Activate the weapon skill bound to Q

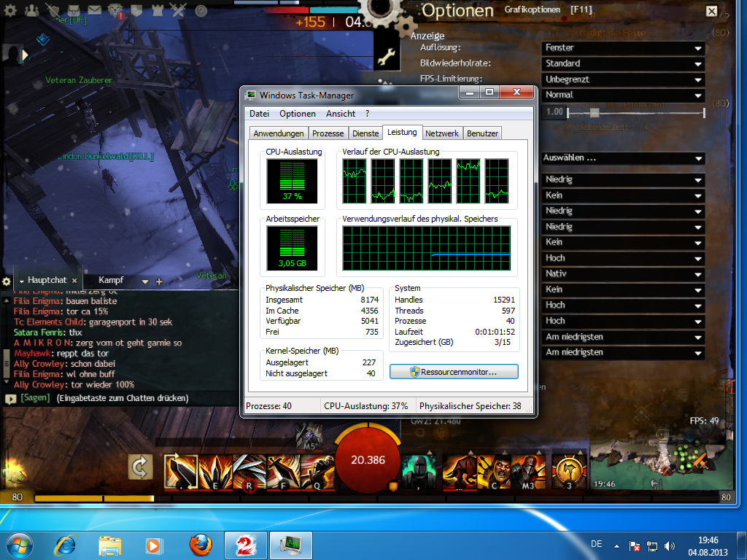coord(318,472)
